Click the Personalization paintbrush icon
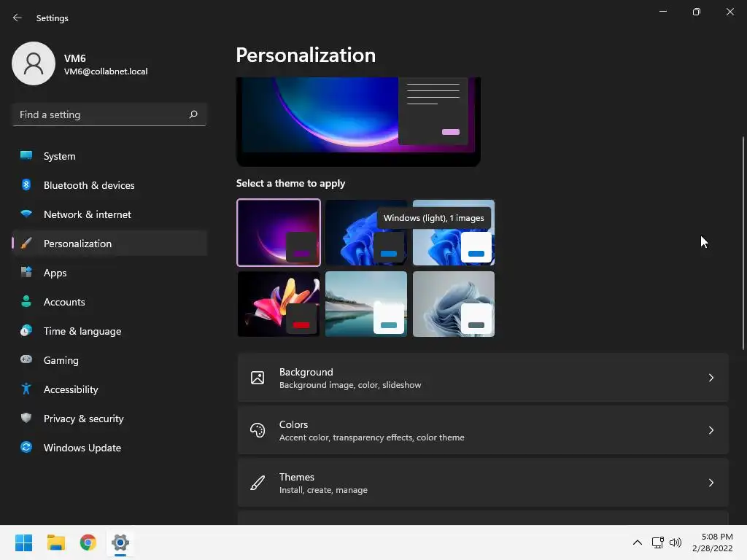 pyautogui.click(x=26, y=244)
